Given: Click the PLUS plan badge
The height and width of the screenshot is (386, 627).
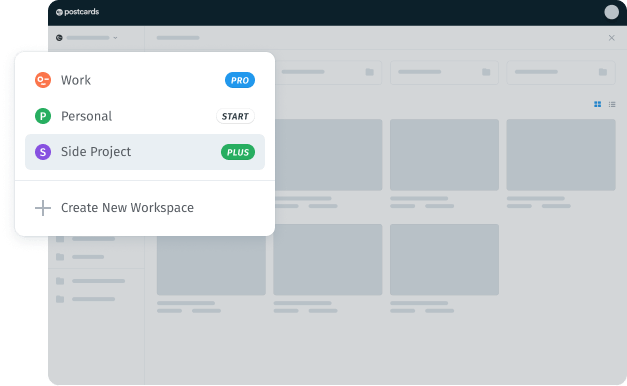Looking at the screenshot, I should point(238,152).
